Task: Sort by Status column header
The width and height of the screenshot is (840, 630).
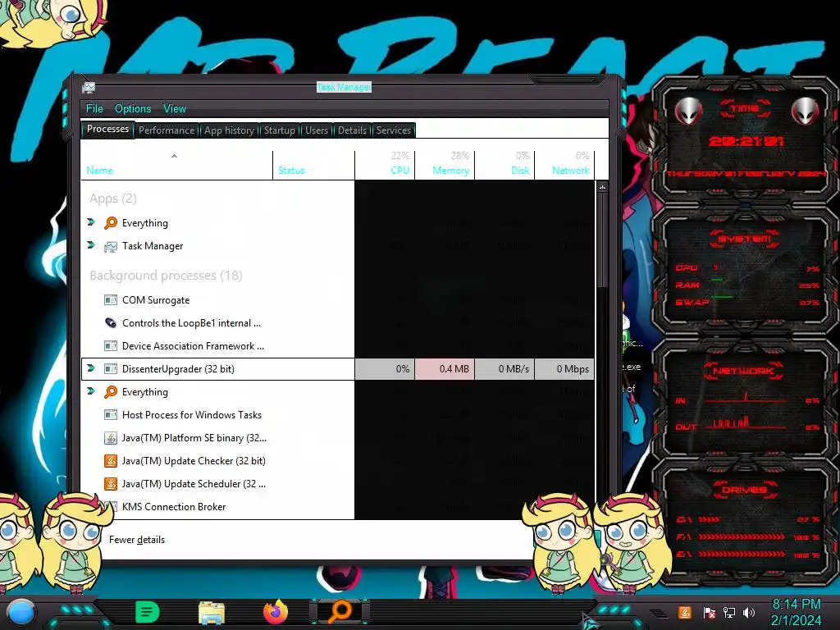Action: 313,164
